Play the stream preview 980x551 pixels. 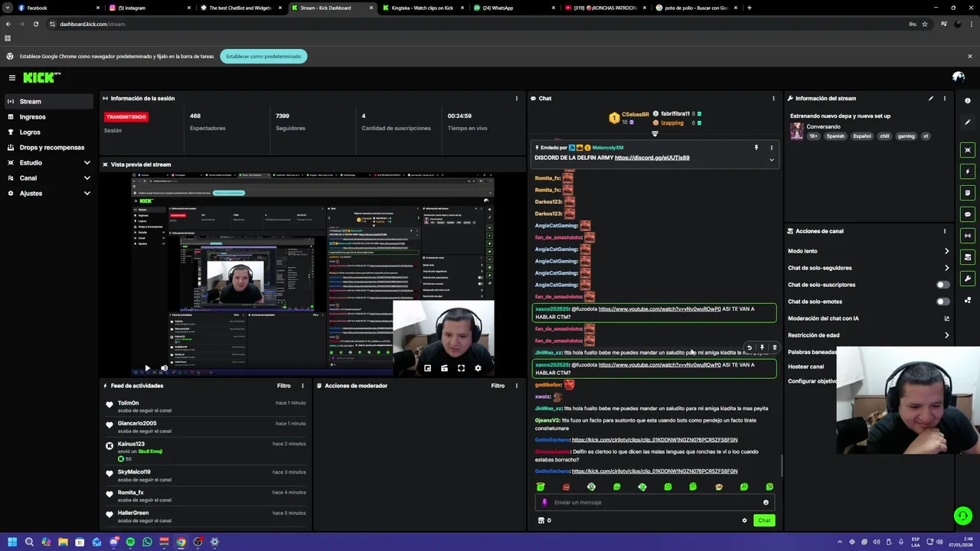(x=147, y=368)
